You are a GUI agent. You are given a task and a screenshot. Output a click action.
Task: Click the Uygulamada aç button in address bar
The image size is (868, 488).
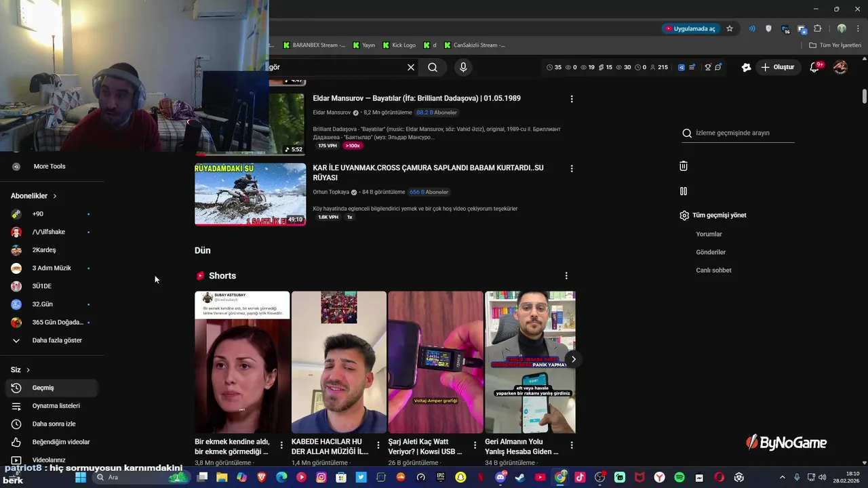click(x=690, y=28)
